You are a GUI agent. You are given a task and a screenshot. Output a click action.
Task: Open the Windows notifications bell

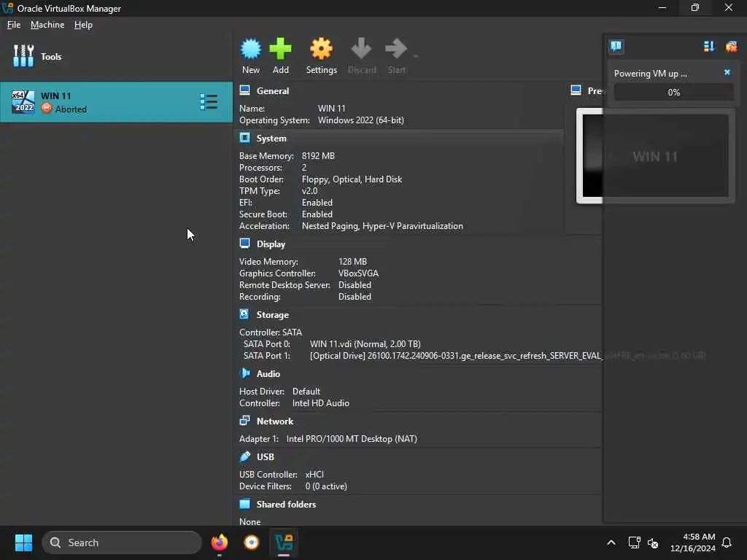pos(727,542)
